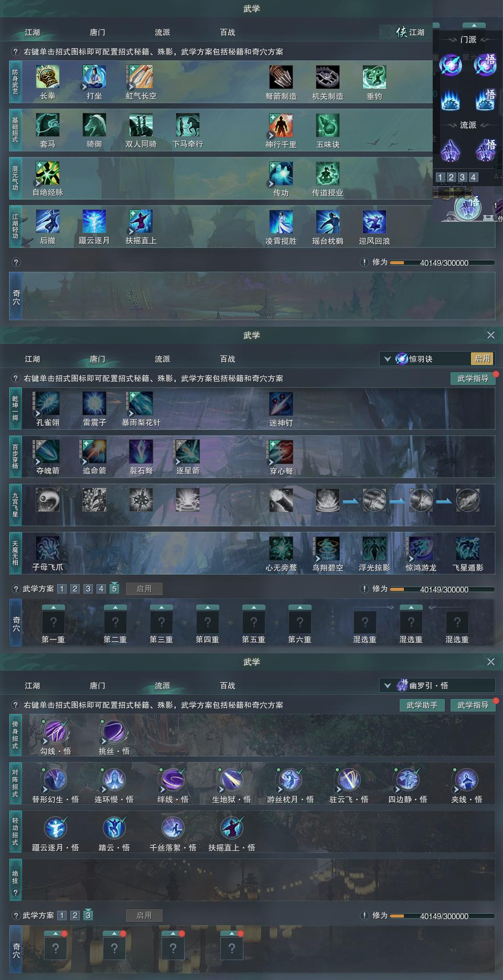Viewport: 503px width, 980px height.
Task: Select the 长拳 skill icon
Action: [48, 77]
